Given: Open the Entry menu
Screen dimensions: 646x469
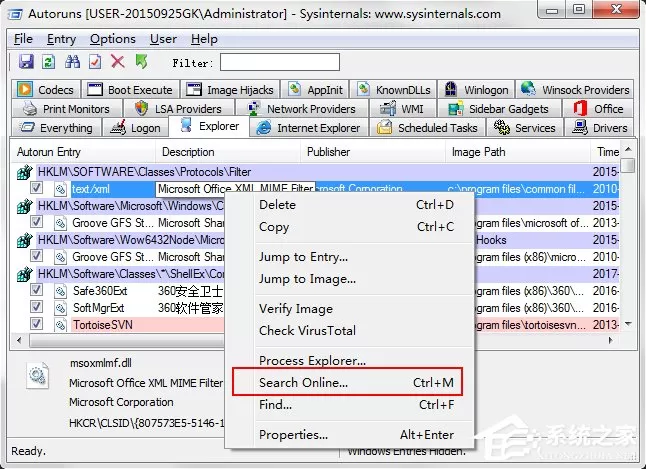Looking at the screenshot, I should tap(61, 39).
